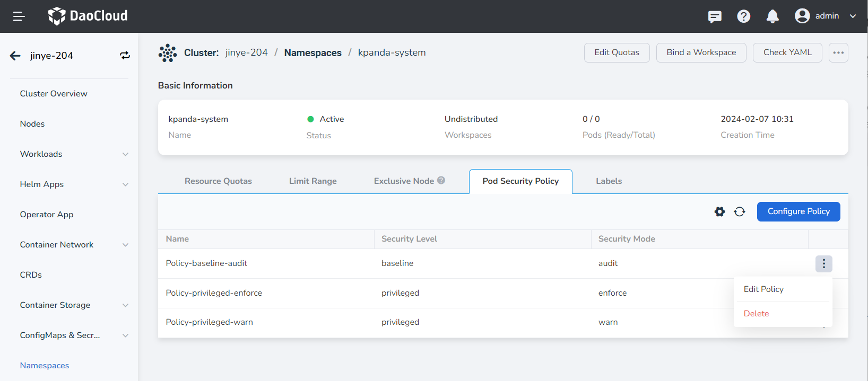Choose Delete in the policy menu

[756, 314]
